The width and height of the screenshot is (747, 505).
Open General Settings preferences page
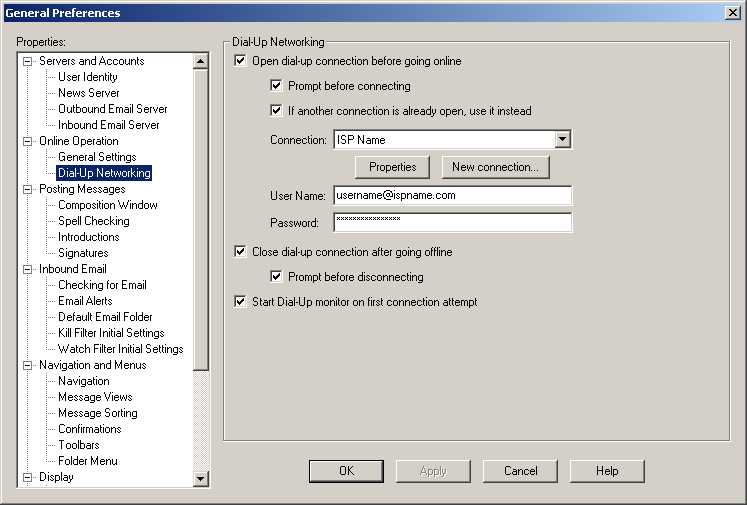coord(97,157)
